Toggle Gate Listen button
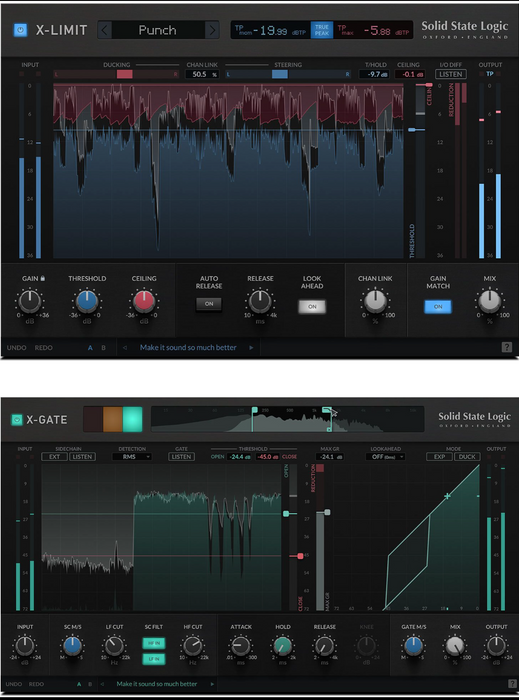 pos(181,457)
